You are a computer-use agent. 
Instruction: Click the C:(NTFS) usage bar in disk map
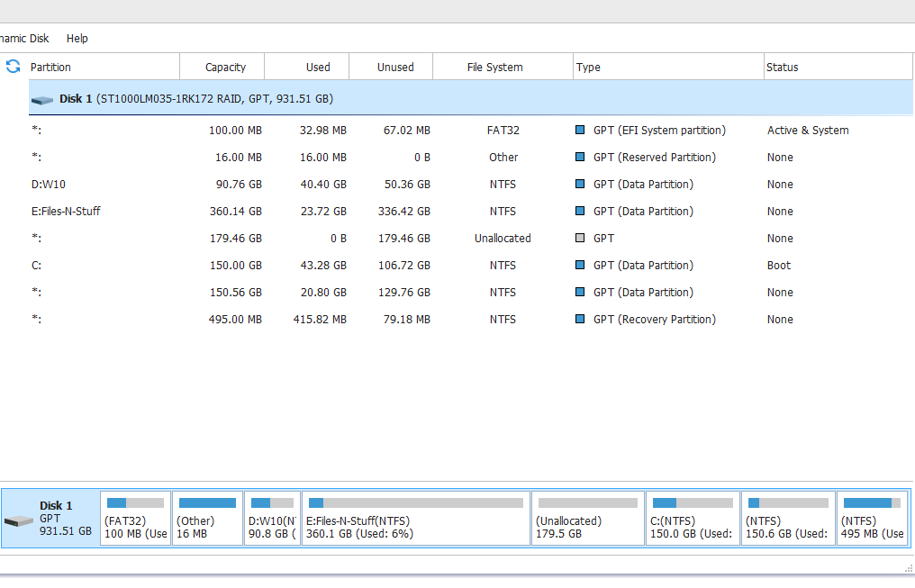pyautogui.click(x=693, y=502)
